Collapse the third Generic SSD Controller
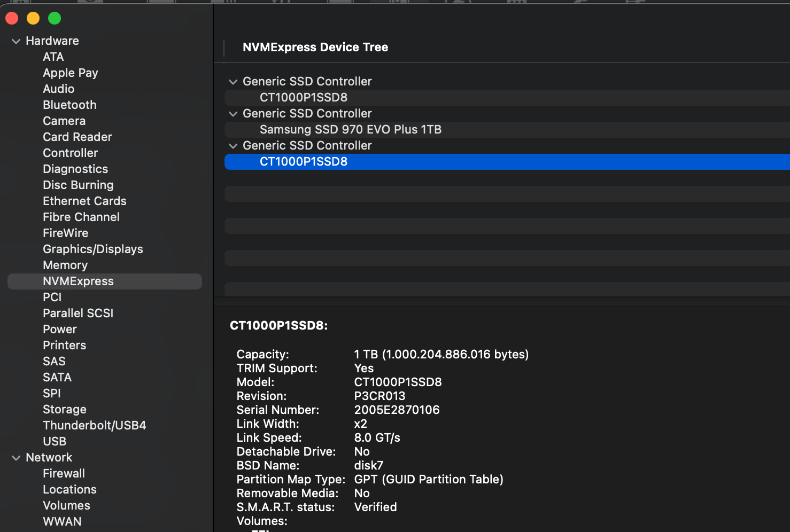This screenshot has width=790, height=532. 233,146
